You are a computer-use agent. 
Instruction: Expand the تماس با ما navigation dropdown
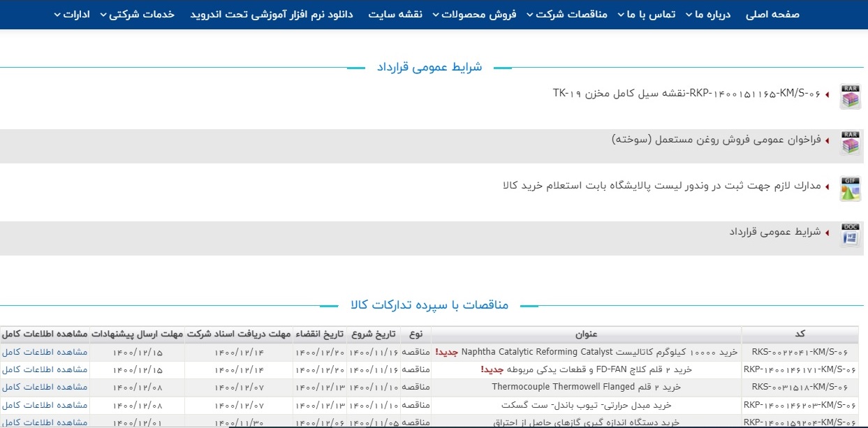click(646, 14)
